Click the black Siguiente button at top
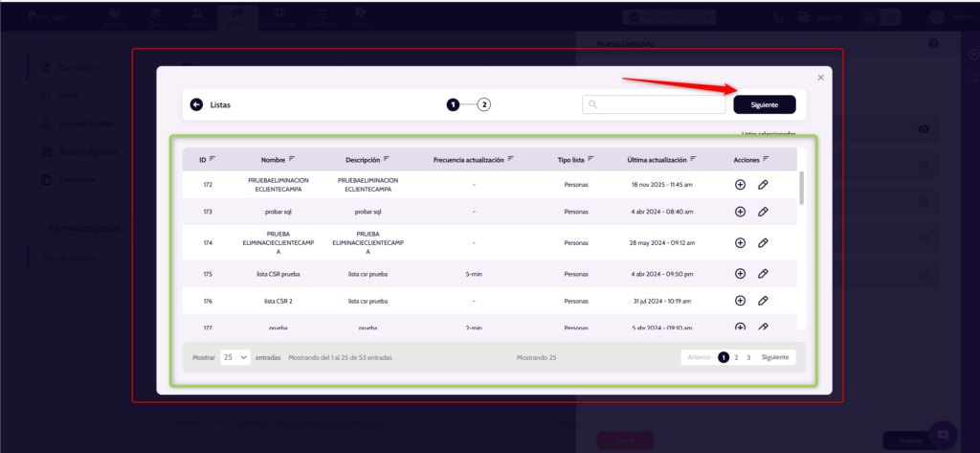This screenshot has width=980, height=453. click(764, 104)
